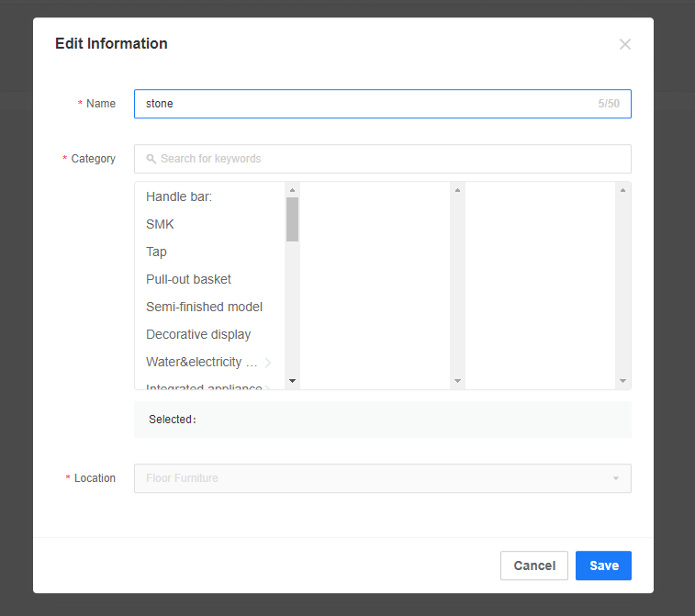Click the search magnifier icon
This screenshot has height=616, width=695.
151,159
